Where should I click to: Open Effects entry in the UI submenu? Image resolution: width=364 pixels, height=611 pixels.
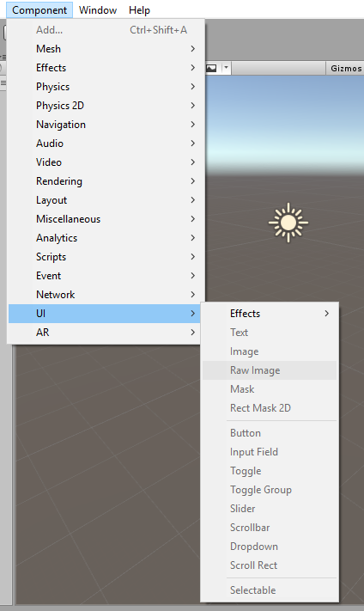(x=270, y=314)
